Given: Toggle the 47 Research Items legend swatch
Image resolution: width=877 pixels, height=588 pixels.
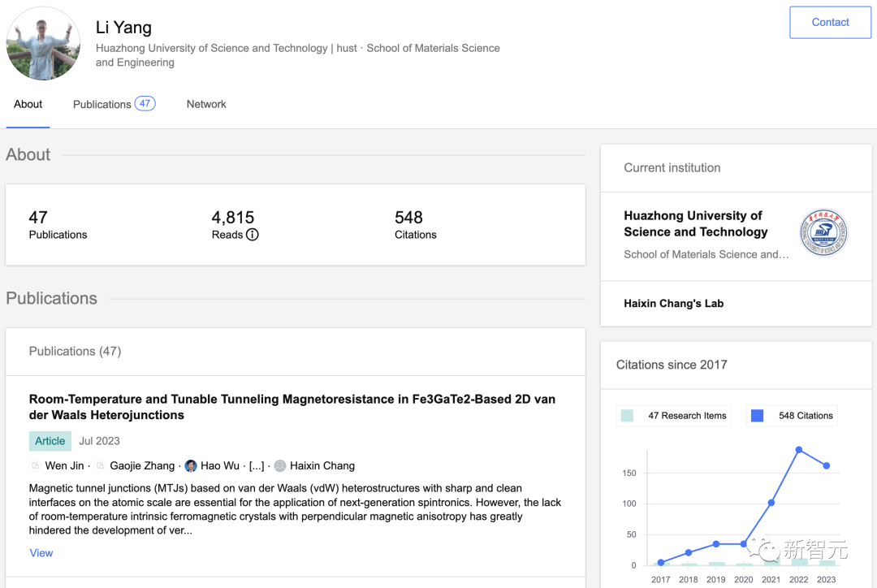Looking at the screenshot, I should [627, 416].
